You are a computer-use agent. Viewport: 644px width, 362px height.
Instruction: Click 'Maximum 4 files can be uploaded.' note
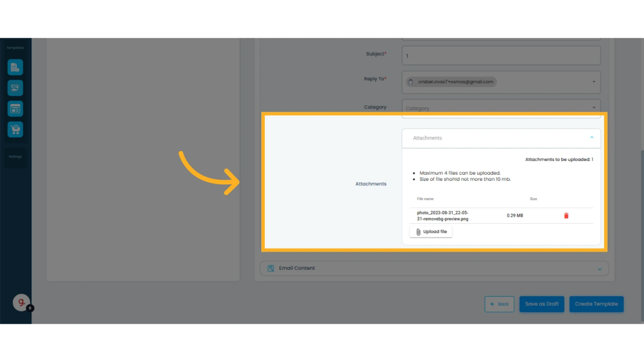(x=460, y=173)
